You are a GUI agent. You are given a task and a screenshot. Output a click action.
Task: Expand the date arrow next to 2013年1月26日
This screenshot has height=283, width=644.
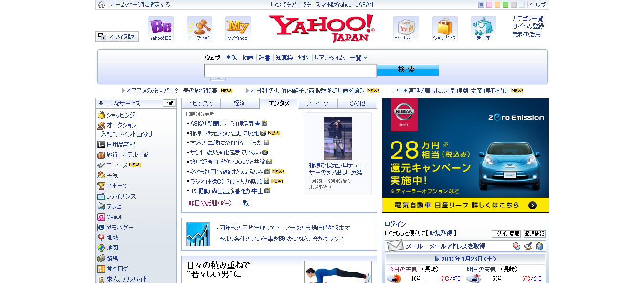click(x=437, y=259)
